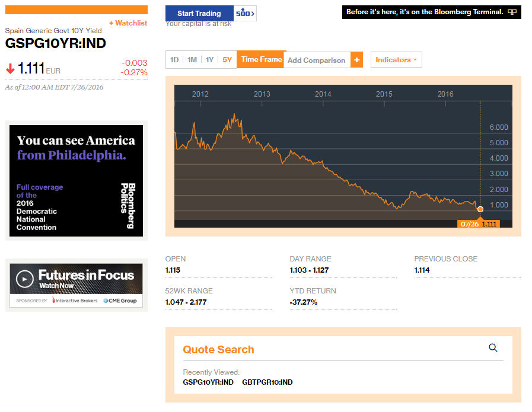Click the Start Trading button
Image resolution: width=532 pixels, height=412 pixels.
click(x=199, y=13)
